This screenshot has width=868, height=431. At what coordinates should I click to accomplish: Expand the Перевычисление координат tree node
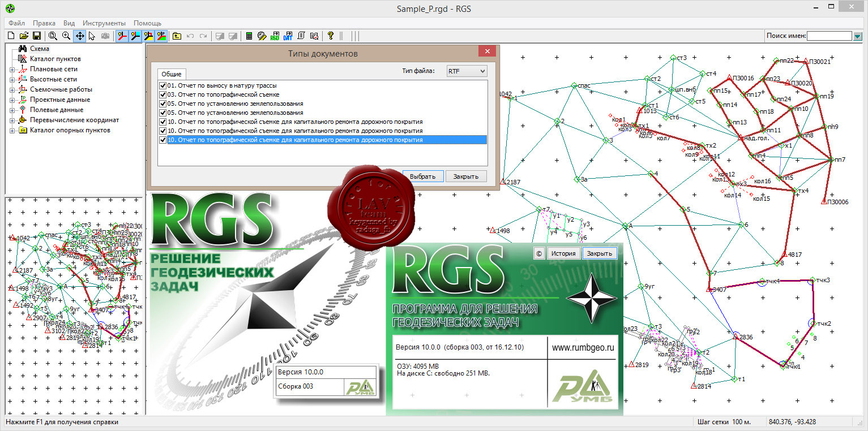coord(12,120)
